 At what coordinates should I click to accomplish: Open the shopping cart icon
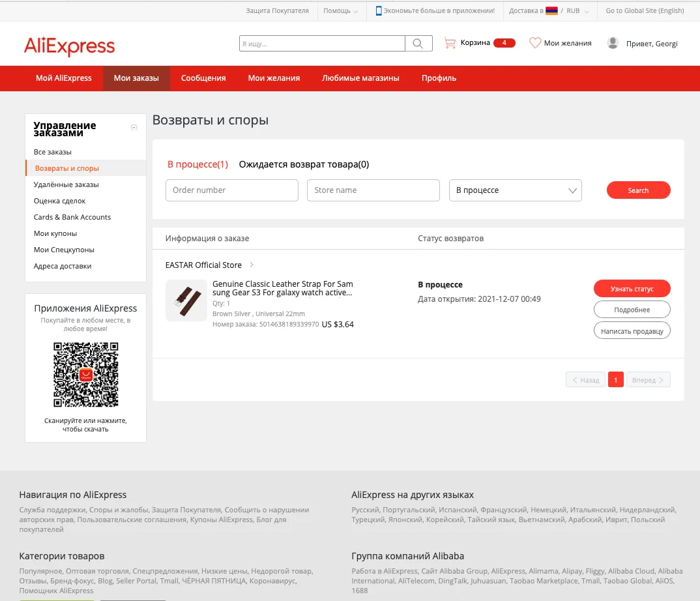click(x=450, y=43)
